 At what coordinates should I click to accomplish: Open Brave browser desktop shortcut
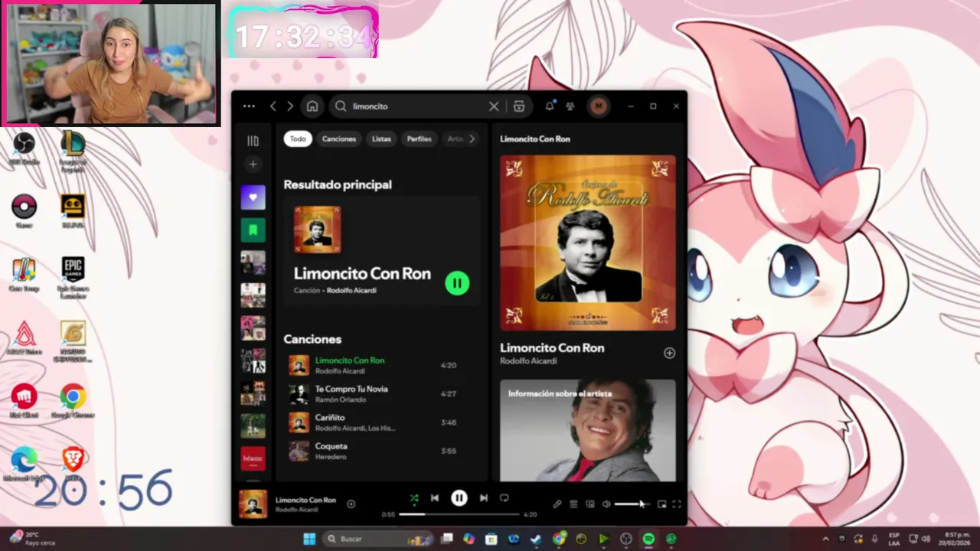point(73,462)
